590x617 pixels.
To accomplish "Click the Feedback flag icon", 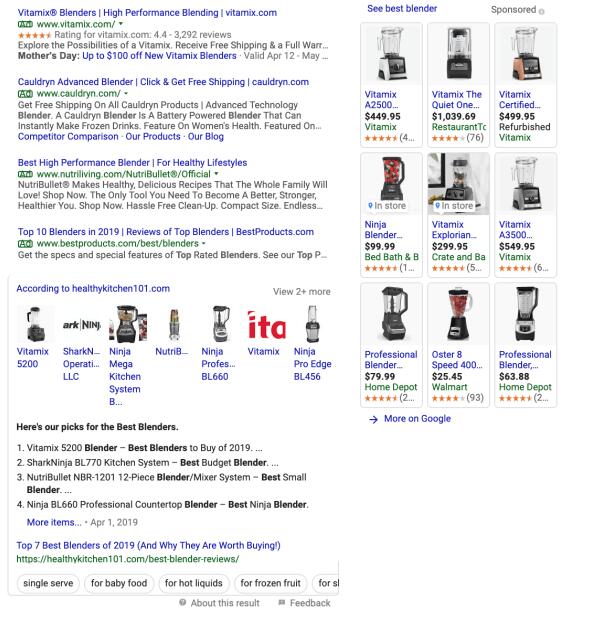I will point(281,602).
